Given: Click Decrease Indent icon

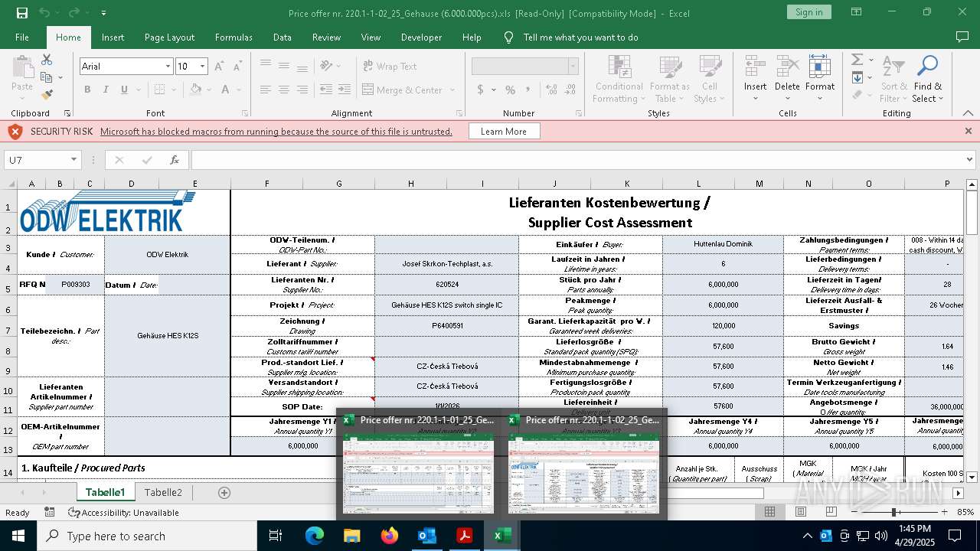Looking at the screenshot, I should [326, 90].
